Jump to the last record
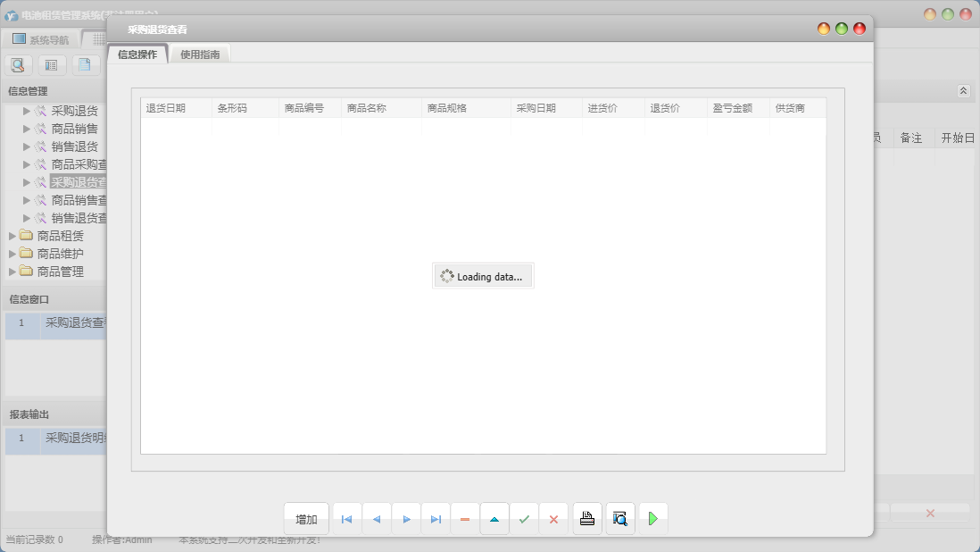The image size is (980, 552). [436, 519]
